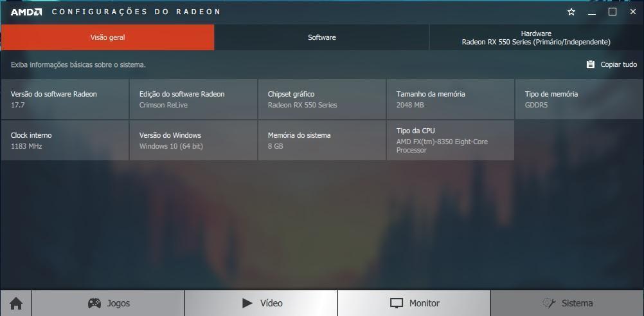Select the Tipo de memória tile
The height and width of the screenshot is (316, 644).
pyautogui.click(x=579, y=99)
